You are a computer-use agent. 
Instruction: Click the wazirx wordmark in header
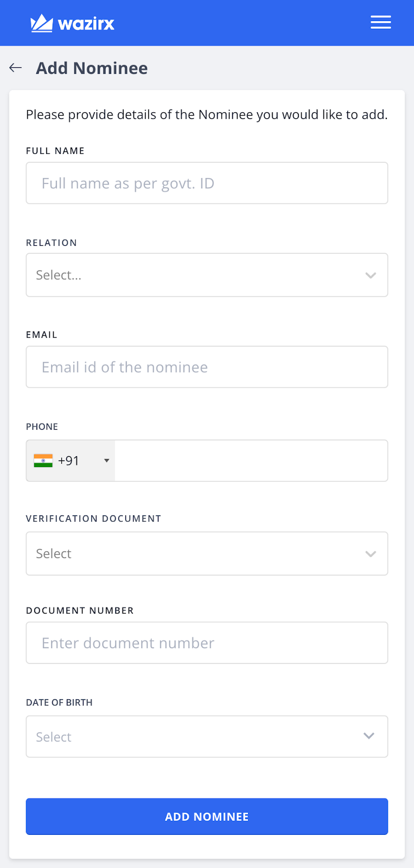[x=86, y=24]
